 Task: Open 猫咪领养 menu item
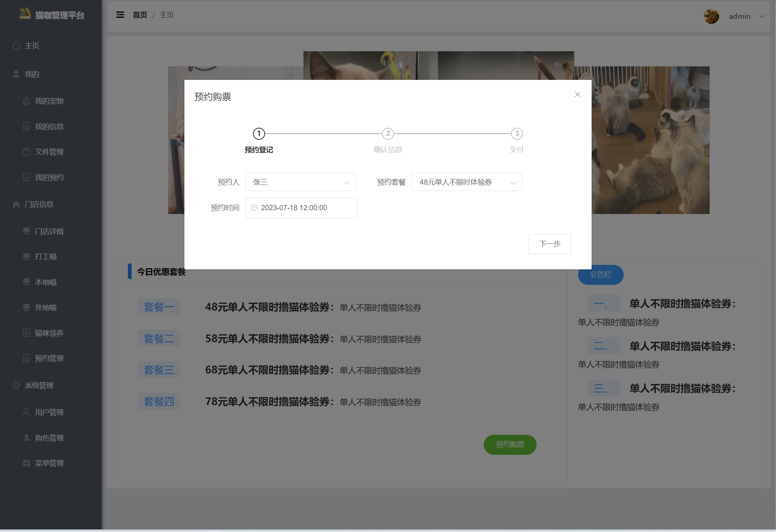(49, 333)
